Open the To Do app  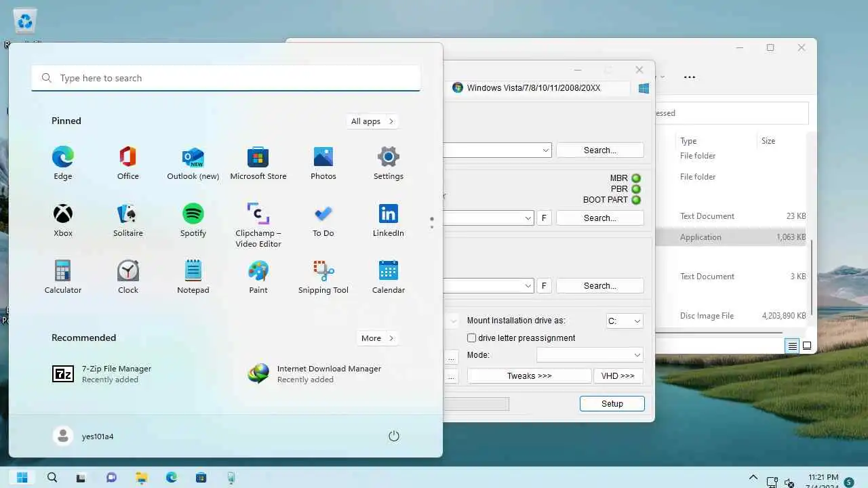click(x=323, y=220)
